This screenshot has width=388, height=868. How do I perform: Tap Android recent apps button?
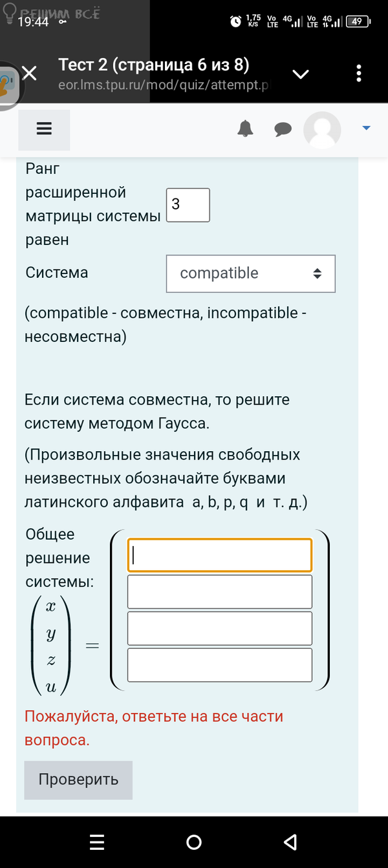pyautogui.click(x=97, y=842)
